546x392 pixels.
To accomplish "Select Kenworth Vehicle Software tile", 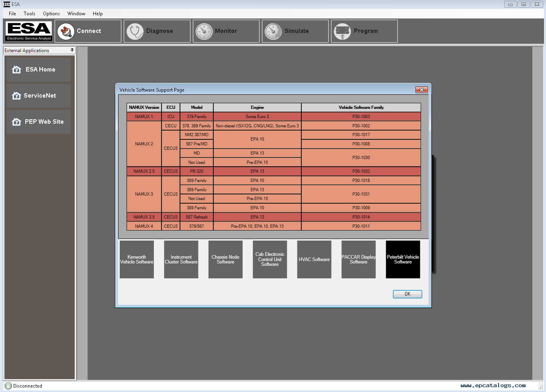I will pyautogui.click(x=137, y=259).
